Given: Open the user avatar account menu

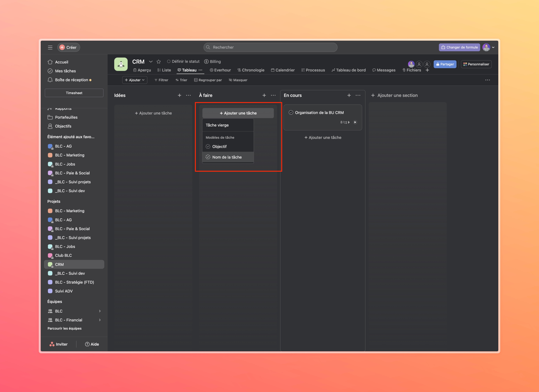Looking at the screenshot, I should point(489,47).
